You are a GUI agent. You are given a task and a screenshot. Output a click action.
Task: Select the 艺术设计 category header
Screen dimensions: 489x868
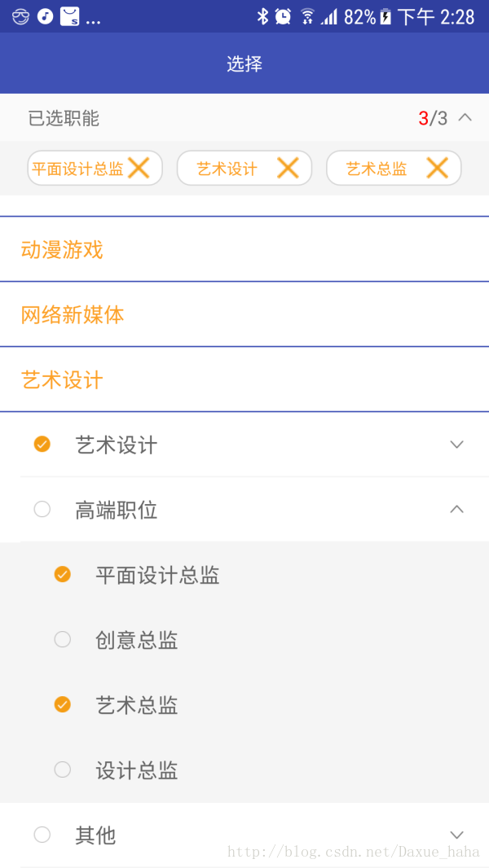(61, 379)
